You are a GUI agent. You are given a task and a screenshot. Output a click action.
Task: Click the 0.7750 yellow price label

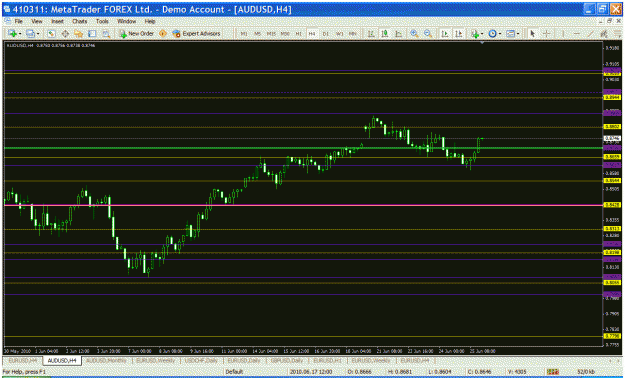coord(612,337)
